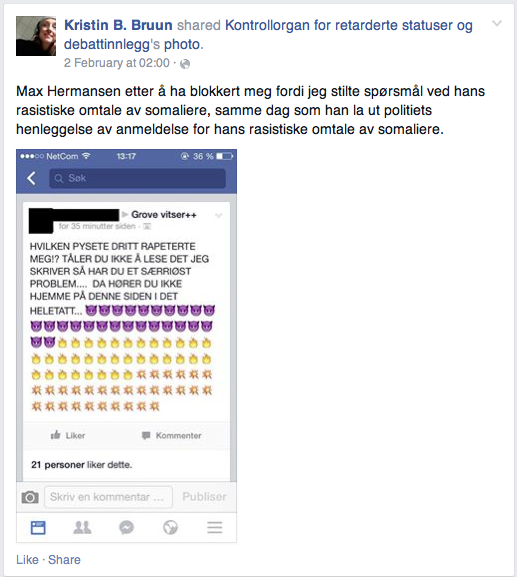The image size is (517, 577).
Task: Open the 2 February at 02:00 timestamp
Action: [117, 63]
